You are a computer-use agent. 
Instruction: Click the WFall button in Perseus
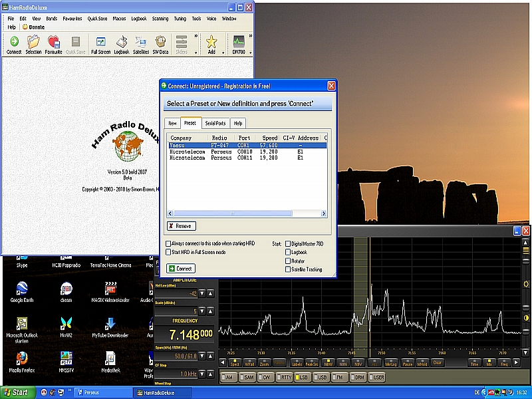coord(250,362)
